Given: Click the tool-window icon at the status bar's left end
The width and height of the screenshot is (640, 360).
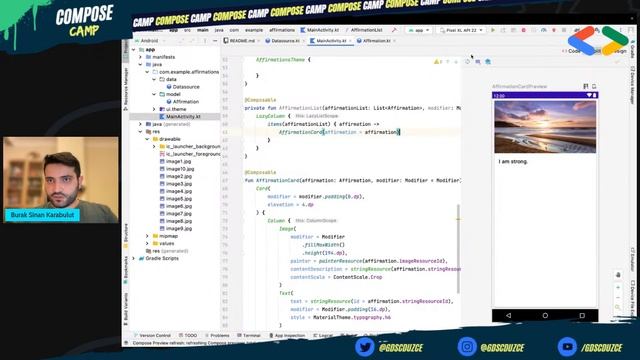Looking at the screenshot, I should 126,343.
